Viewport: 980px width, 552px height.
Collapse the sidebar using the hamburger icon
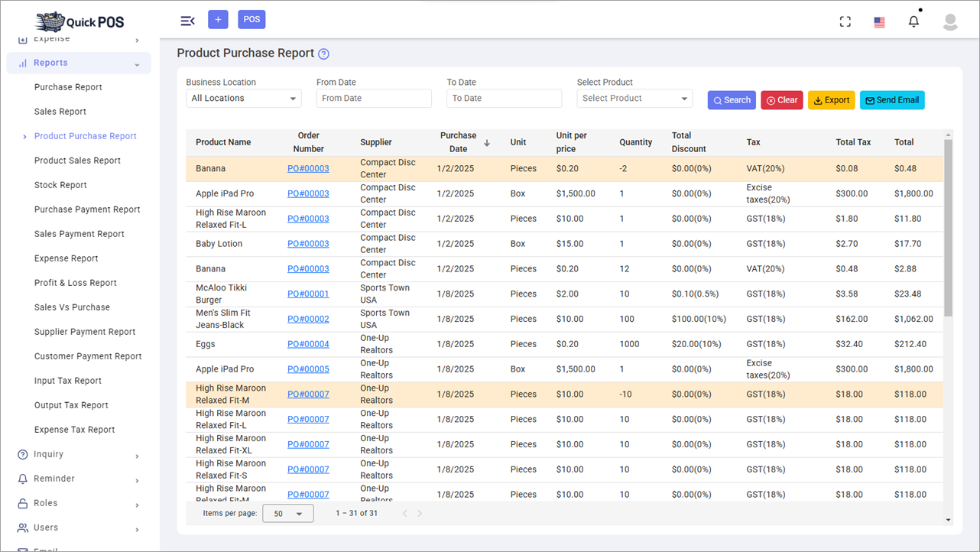[187, 21]
